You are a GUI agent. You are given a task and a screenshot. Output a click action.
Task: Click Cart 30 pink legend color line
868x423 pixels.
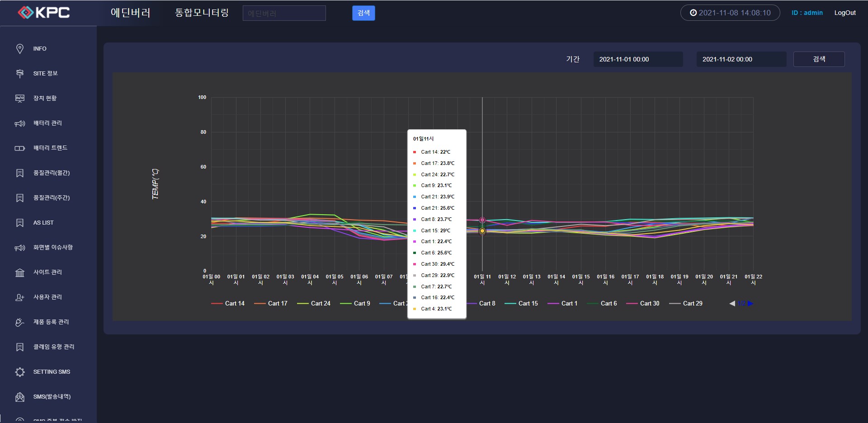[x=632, y=304]
